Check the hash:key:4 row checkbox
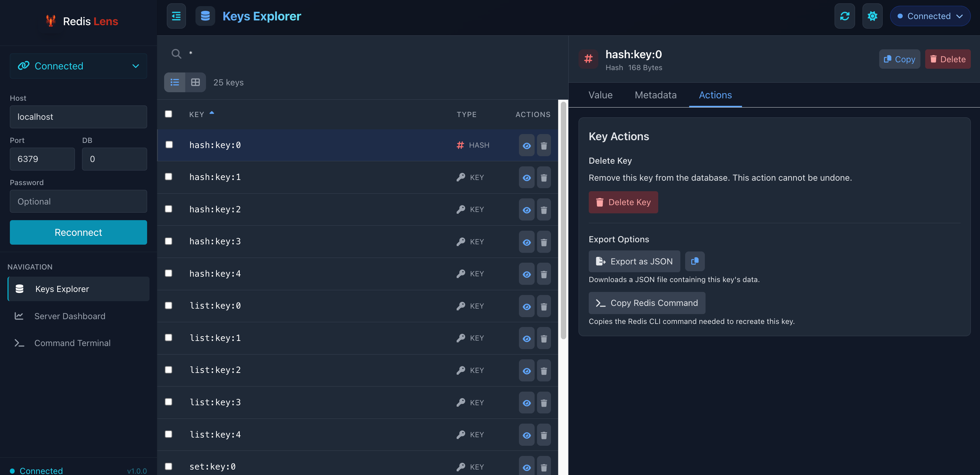This screenshot has width=980, height=475. (x=169, y=273)
